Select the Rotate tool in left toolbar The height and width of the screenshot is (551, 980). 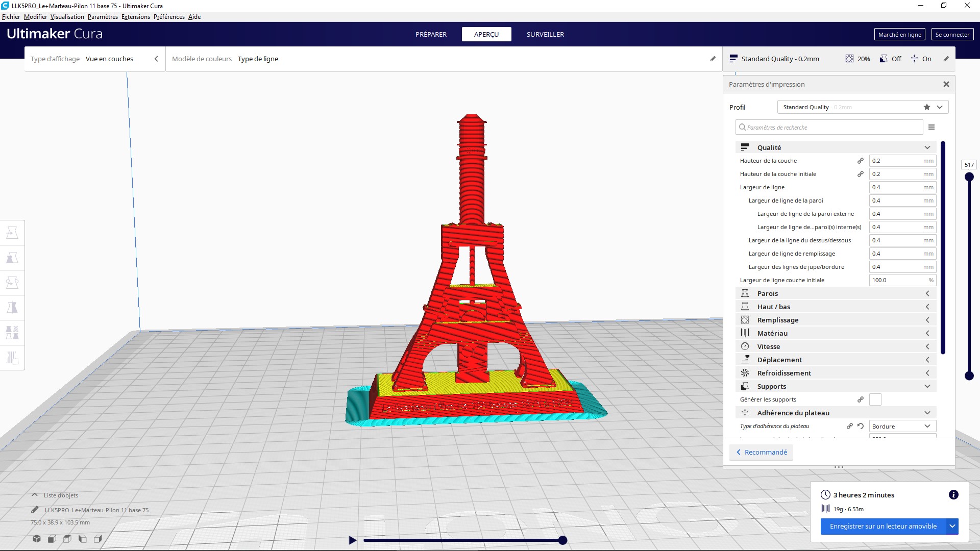(x=12, y=283)
